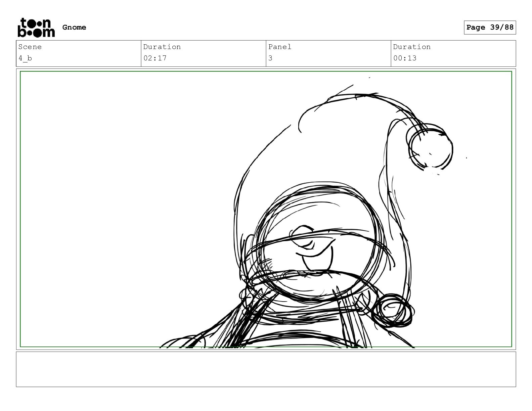Screen dimensions: 532x411
Task: Click the empty notes box below the panel
Action: [x=266, y=369]
